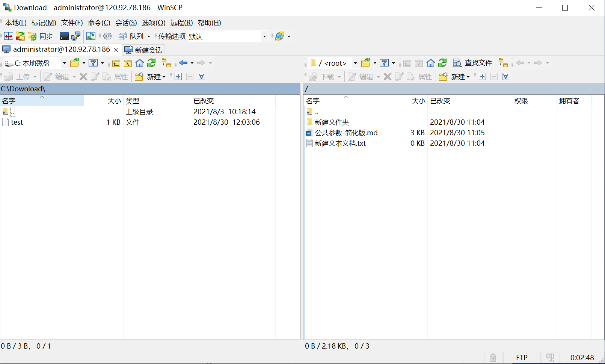Click the lock icon in status bar
This screenshot has height=364, width=605.
click(x=493, y=358)
